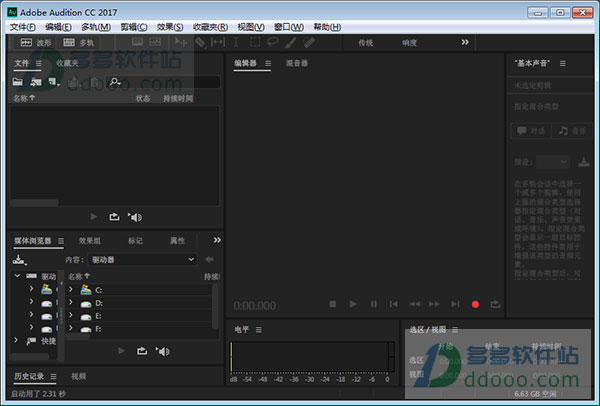
Task: Collapse the 驱动 tree node
Action: tap(17, 276)
